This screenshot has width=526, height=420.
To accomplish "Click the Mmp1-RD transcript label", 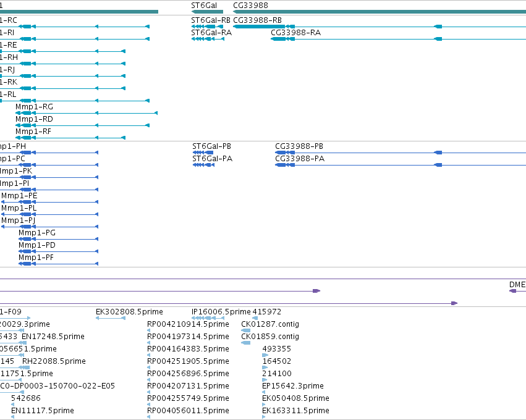I will [34, 119].
